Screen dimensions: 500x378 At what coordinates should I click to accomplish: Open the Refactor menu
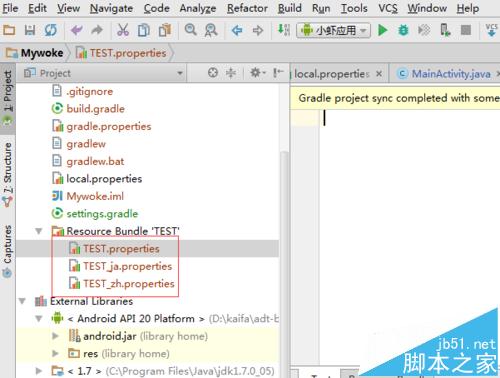point(247,8)
